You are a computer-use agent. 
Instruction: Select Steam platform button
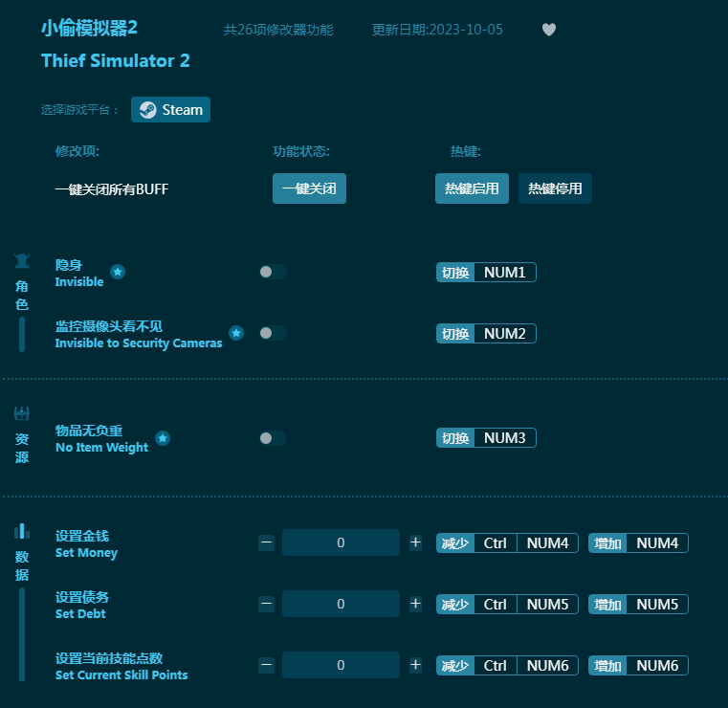170,110
